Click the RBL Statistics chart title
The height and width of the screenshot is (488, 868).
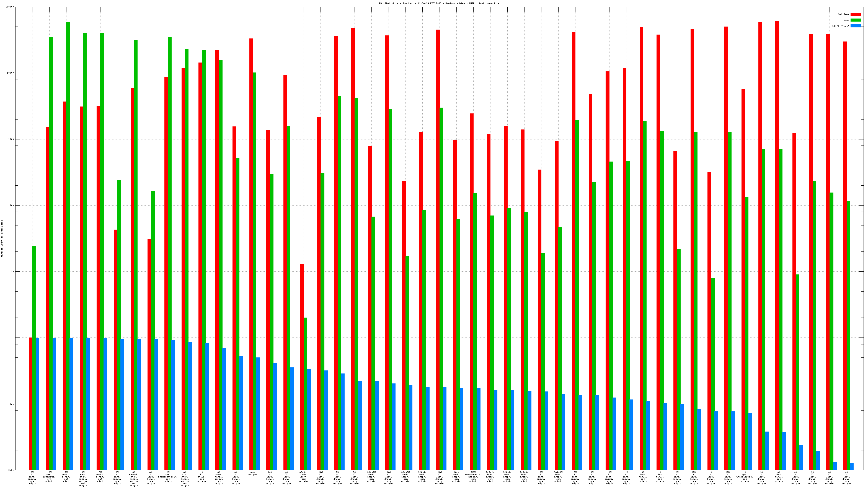pos(439,3)
